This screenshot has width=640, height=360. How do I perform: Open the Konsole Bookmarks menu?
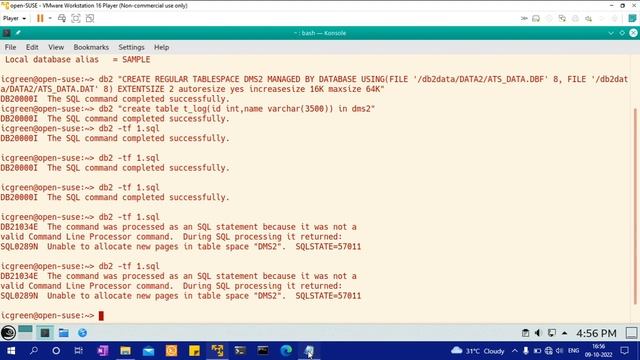click(91, 47)
